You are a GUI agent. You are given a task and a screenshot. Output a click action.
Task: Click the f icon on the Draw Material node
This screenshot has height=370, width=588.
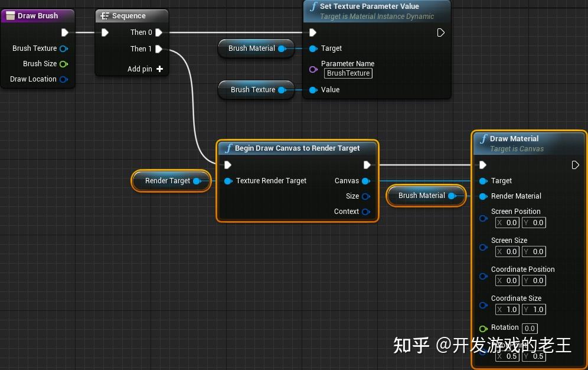pyautogui.click(x=484, y=138)
